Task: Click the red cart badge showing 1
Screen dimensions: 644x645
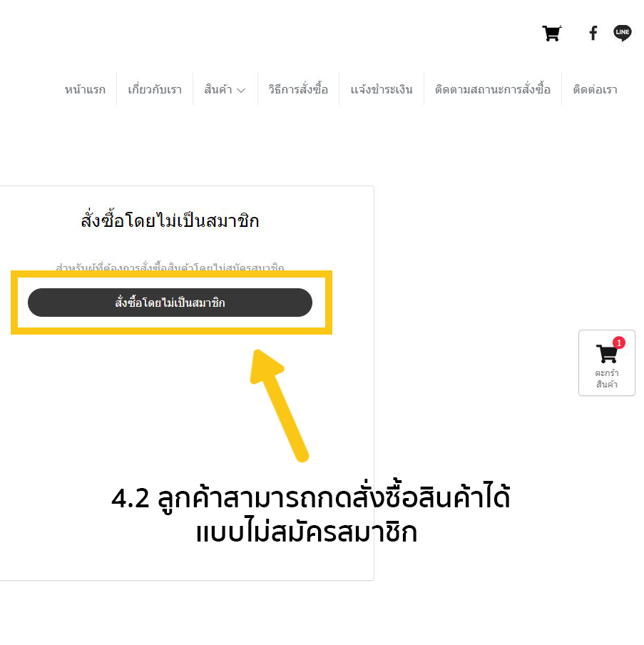Action: [619, 342]
